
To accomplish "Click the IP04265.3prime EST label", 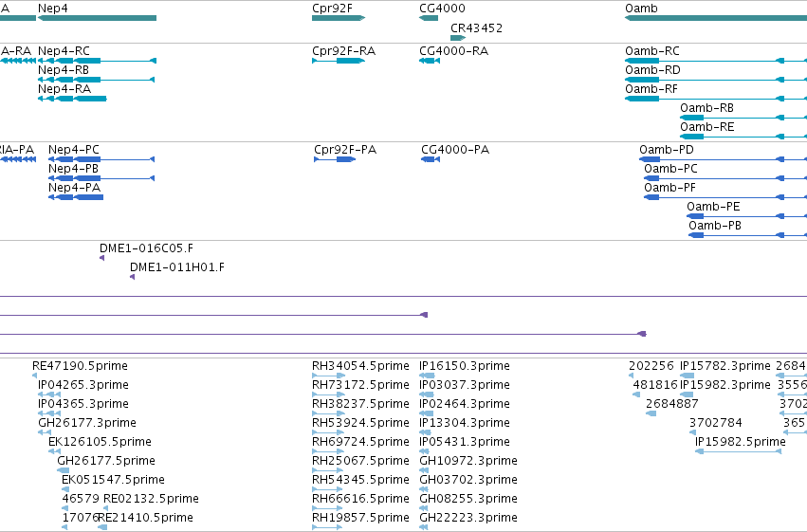I will pos(83,385).
